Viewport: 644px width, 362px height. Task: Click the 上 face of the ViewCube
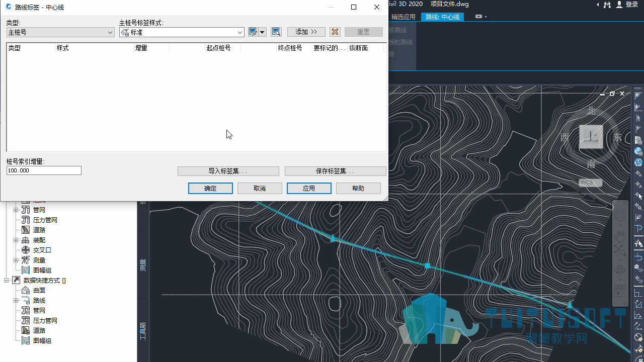(591, 137)
